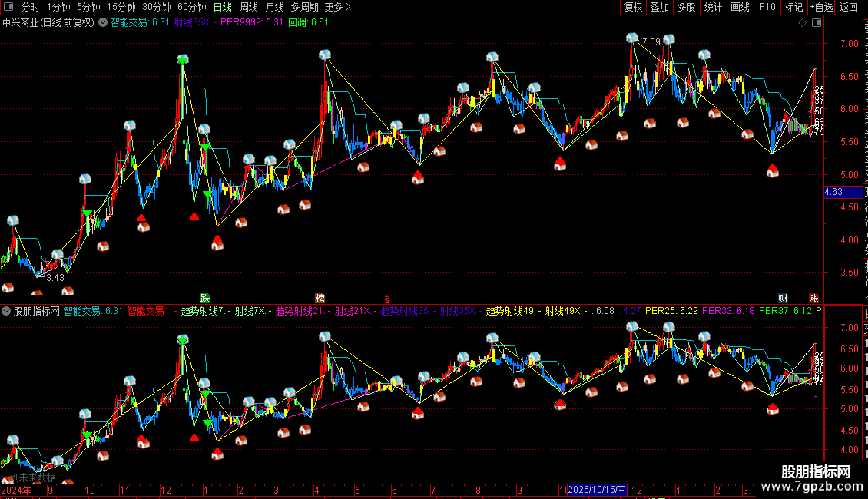Open the 复权 adjustment menu

633,7
